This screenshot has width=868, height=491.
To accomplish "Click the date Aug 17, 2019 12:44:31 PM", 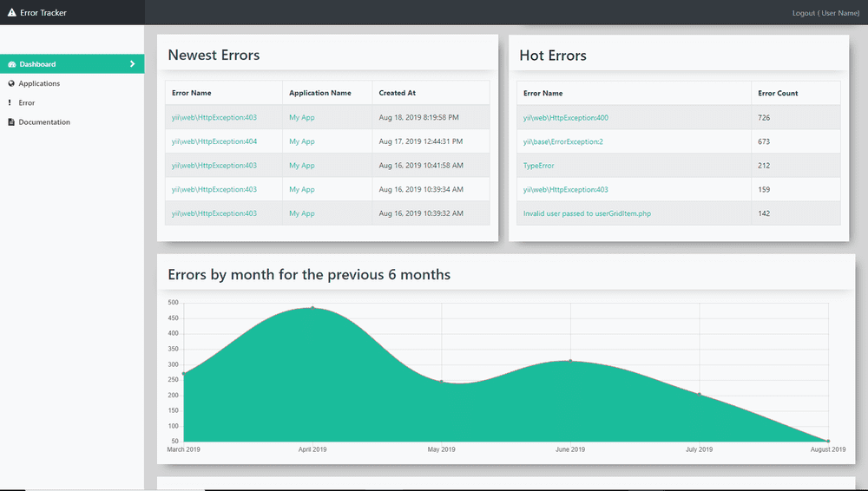I will [421, 141].
